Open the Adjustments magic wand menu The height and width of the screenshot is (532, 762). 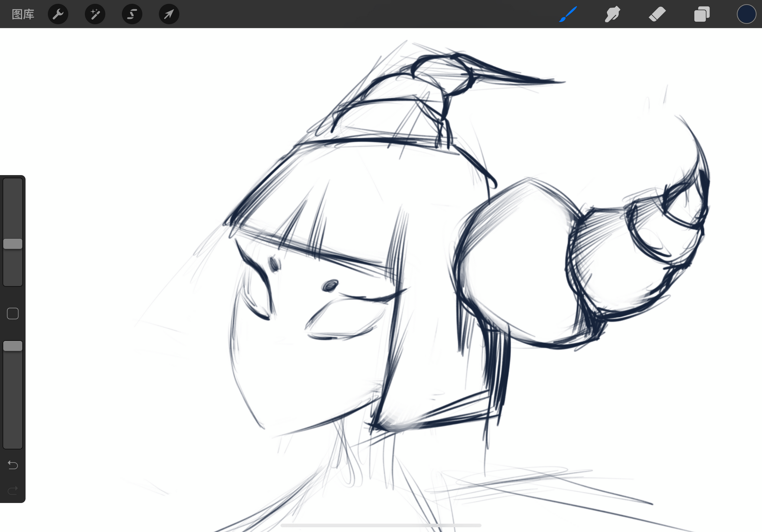[95, 14]
